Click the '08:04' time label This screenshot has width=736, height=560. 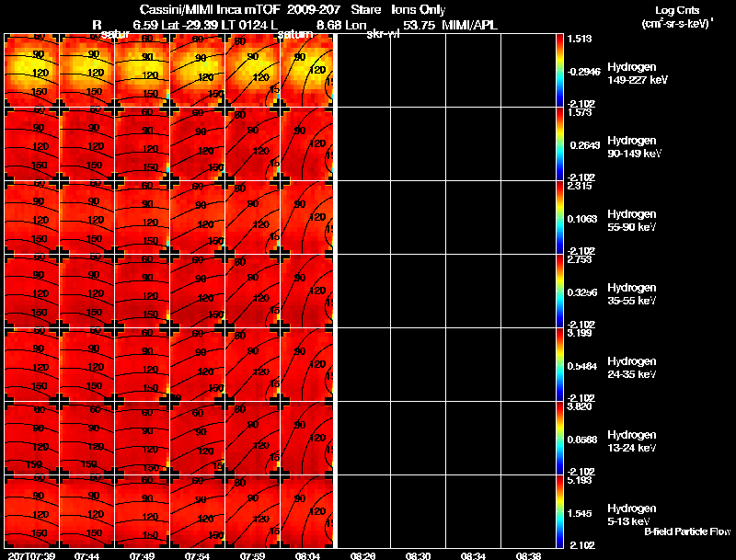(x=308, y=555)
